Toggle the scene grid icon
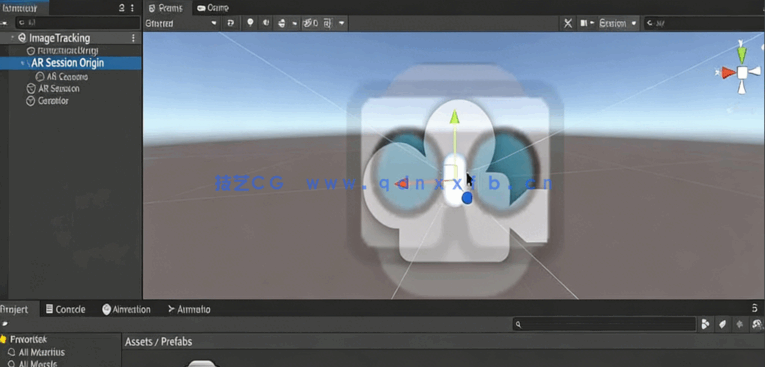This screenshot has height=367, width=765. tap(328, 23)
